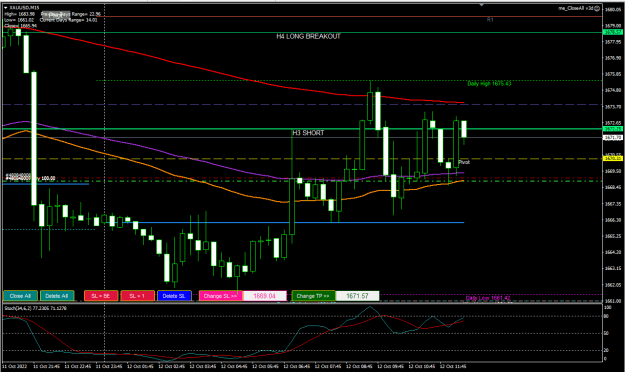Click the 1680.05 price axis label

[x=613, y=10]
